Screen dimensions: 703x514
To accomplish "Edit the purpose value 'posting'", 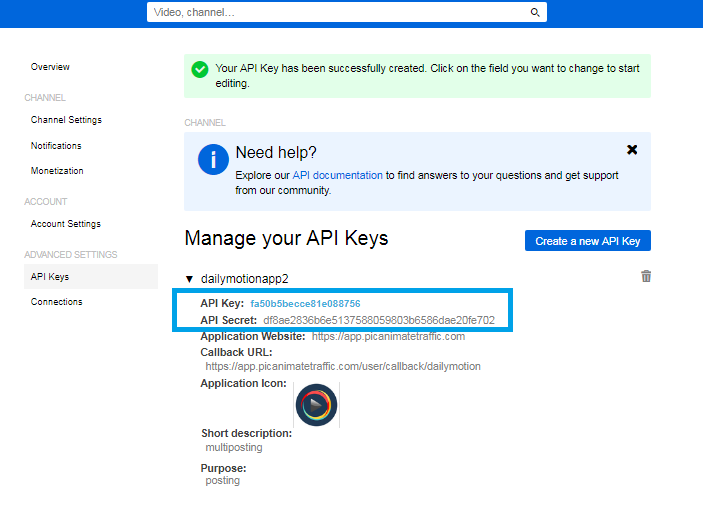I will [x=223, y=481].
